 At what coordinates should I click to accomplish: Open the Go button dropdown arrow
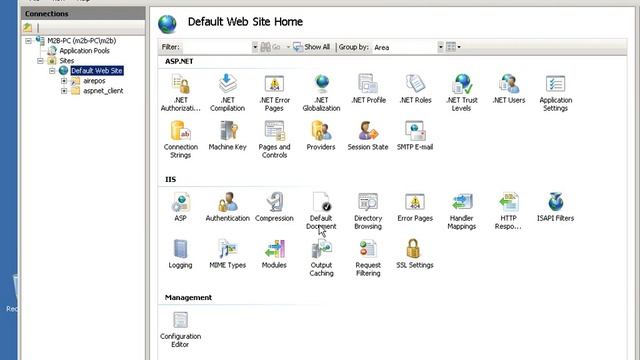(288, 47)
